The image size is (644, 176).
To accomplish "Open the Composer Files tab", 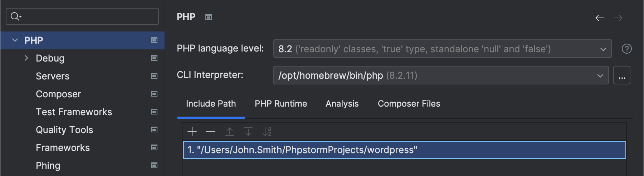I will pyautogui.click(x=409, y=104).
